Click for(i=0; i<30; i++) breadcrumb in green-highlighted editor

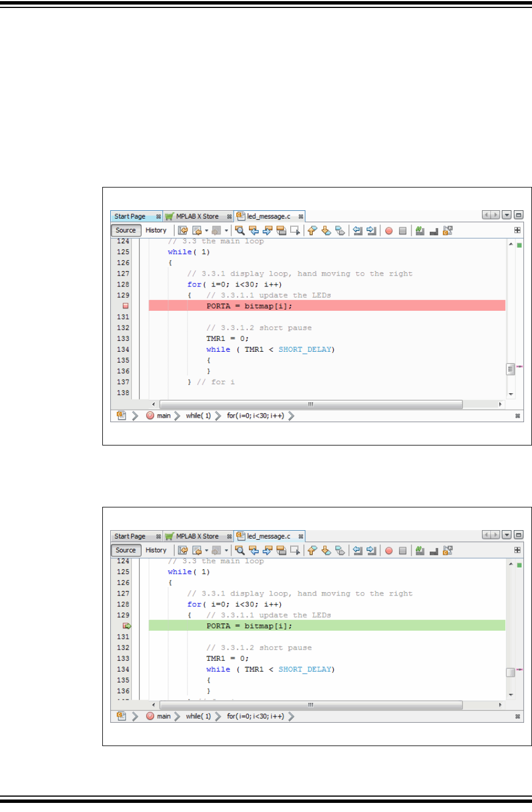point(255,717)
